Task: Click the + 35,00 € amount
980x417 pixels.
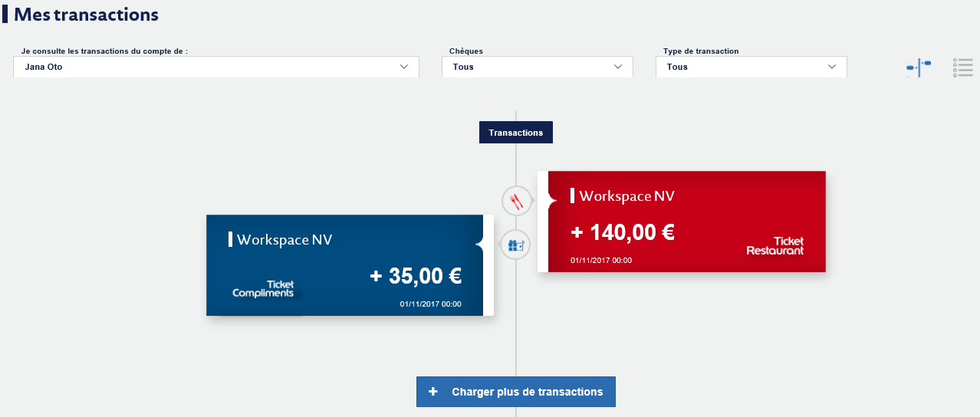Action: 416,276
